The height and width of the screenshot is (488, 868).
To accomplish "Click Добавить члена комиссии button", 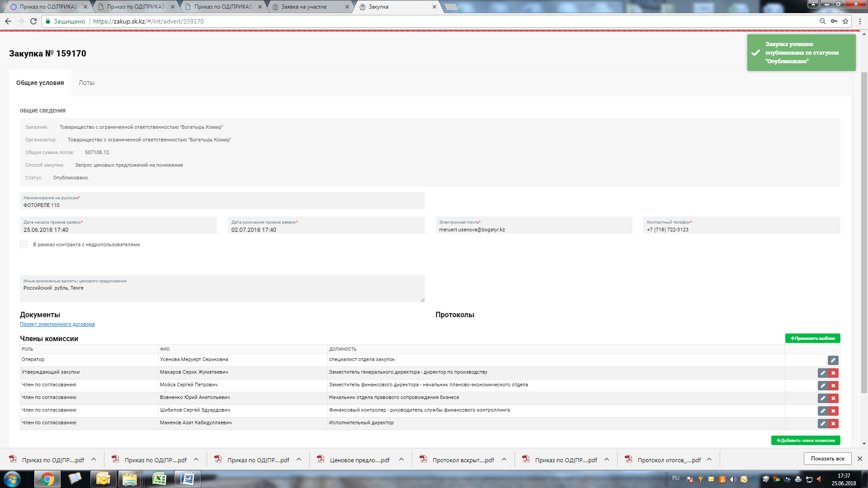I will tap(806, 440).
